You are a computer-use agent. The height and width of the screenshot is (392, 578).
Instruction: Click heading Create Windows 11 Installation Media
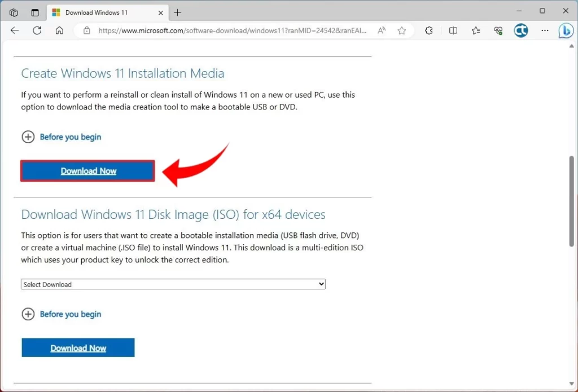pos(122,73)
